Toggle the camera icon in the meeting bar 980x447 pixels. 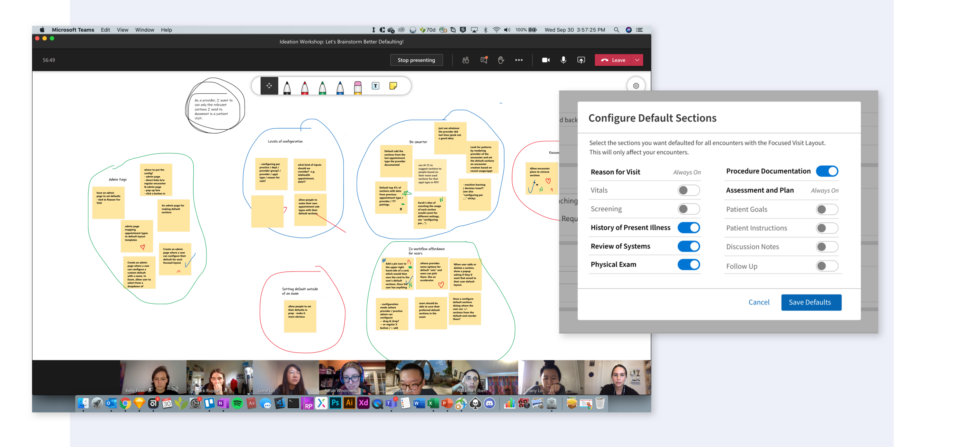[x=546, y=60]
